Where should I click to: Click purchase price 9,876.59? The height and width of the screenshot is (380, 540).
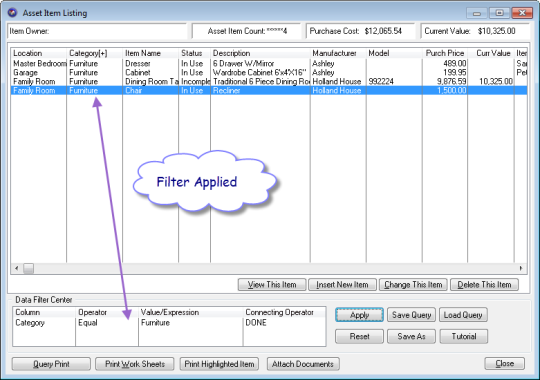click(451, 82)
